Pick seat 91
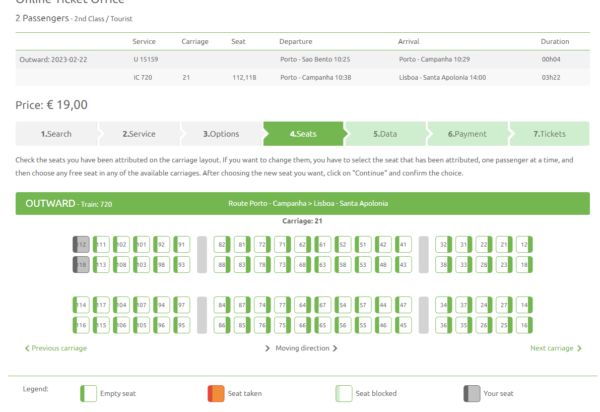 coord(182,244)
